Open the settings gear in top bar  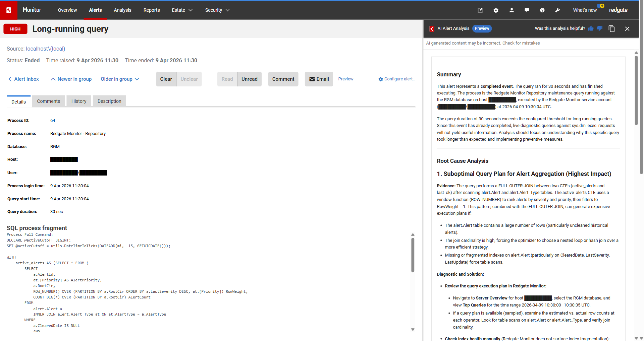(496, 10)
